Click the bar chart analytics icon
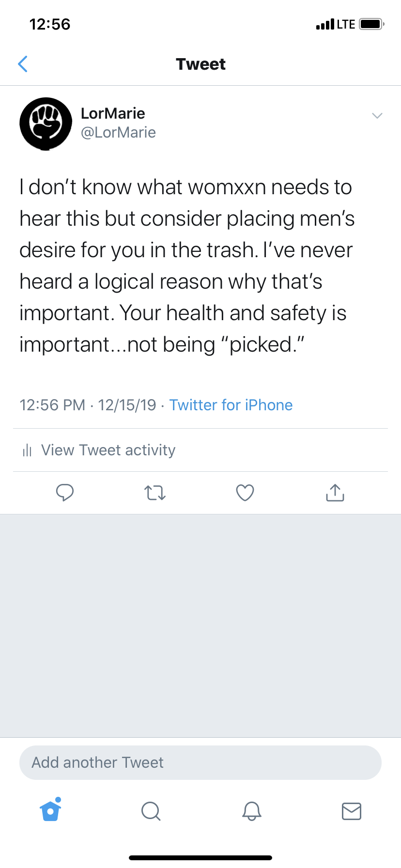The image size is (401, 868). pyautogui.click(x=27, y=450)
